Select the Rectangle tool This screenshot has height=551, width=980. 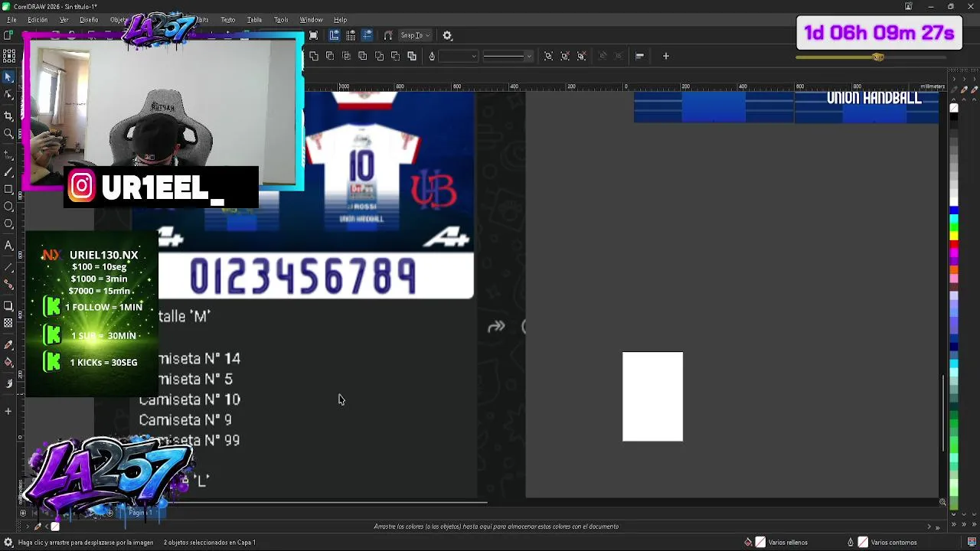[x=8, y=189]
